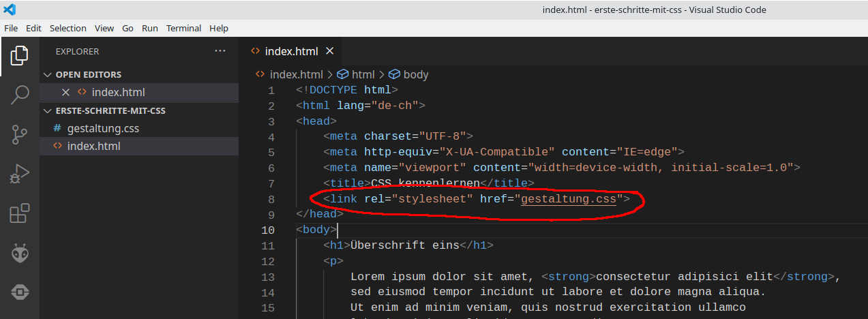Open the Explorer view in activity bar
The image size is (868, 319).
click(20, 56)
